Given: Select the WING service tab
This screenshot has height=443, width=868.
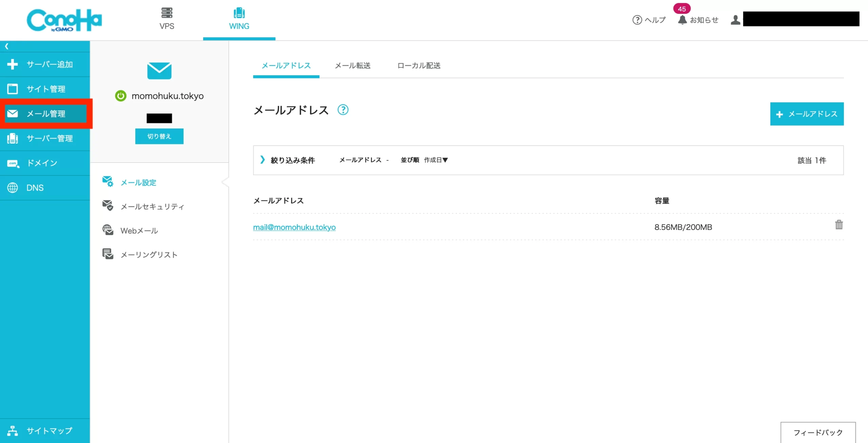Looking at the screenshot, I should [239, 19].
